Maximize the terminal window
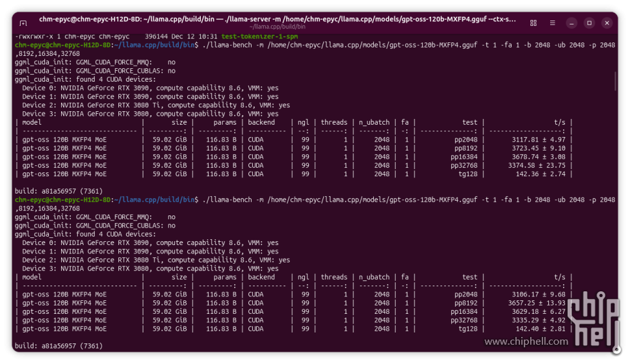The height and width of the screenshot is (364, 630). (589, 23)
